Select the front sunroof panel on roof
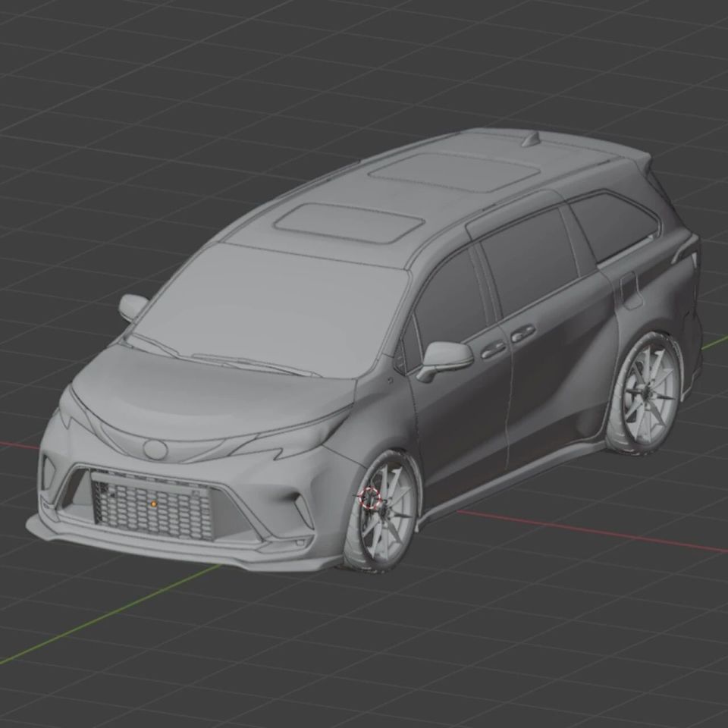This screenshot has width=728, height=728. pos(349,222)
